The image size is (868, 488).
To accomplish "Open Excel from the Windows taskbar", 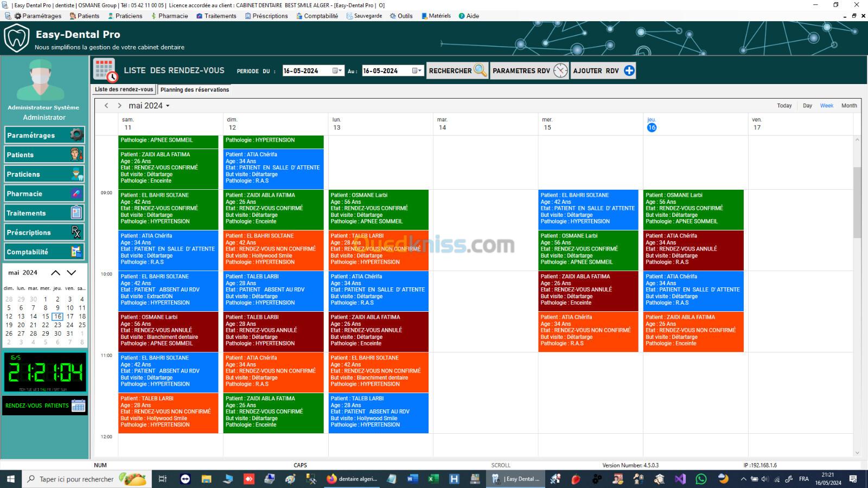I will click(x=432, y=479).
